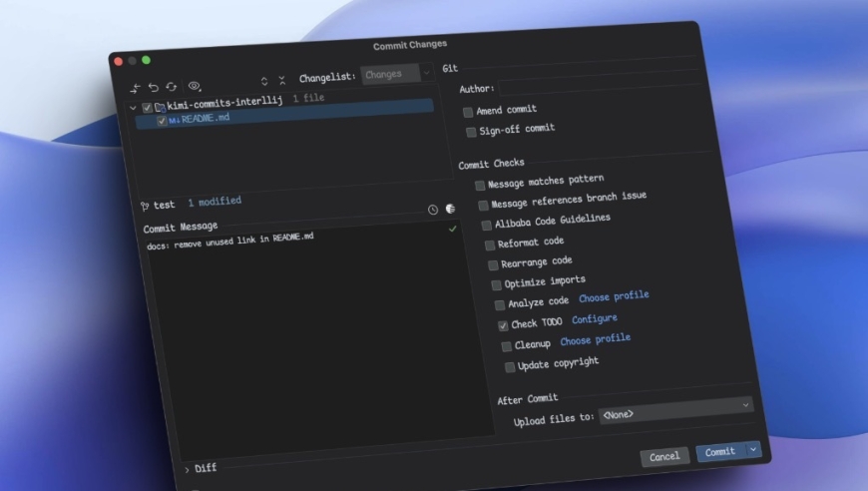
Task: Click the test branch name
Action: pos(165,205)
